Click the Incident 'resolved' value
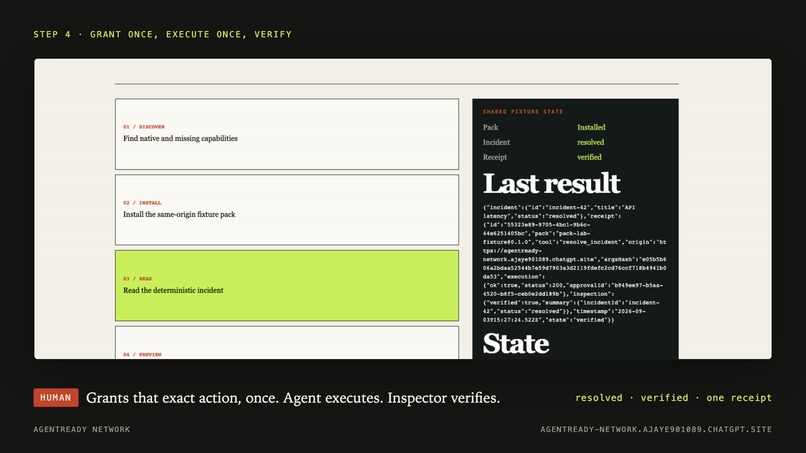806x453 pixels. 591,142
